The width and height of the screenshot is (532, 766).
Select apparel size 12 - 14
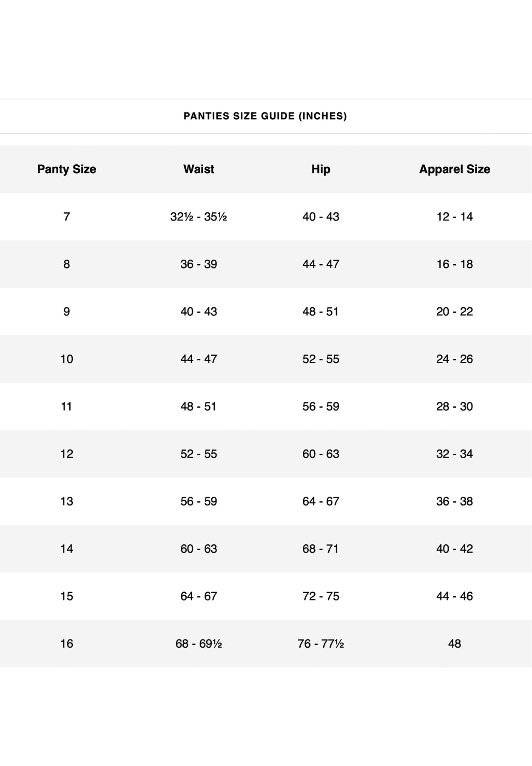point(454,217)
